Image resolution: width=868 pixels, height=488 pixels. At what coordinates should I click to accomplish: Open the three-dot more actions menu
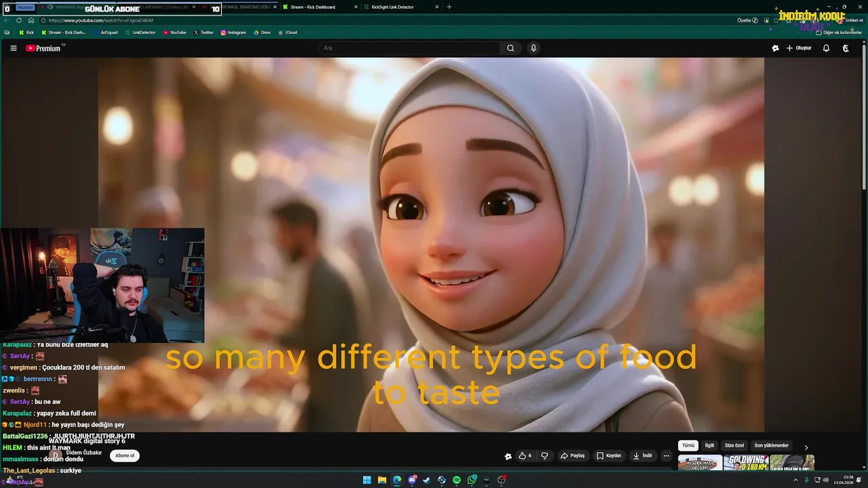[667, 455]
